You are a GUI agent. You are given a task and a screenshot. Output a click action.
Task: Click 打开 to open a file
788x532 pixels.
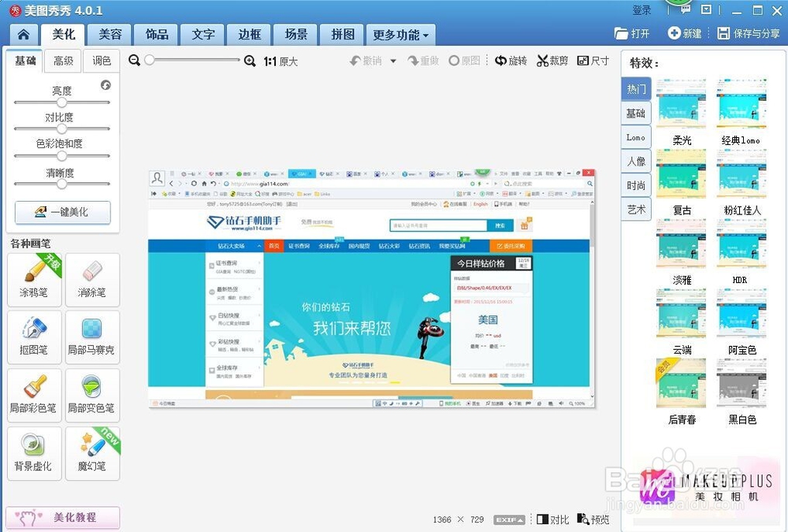[632, 34]
